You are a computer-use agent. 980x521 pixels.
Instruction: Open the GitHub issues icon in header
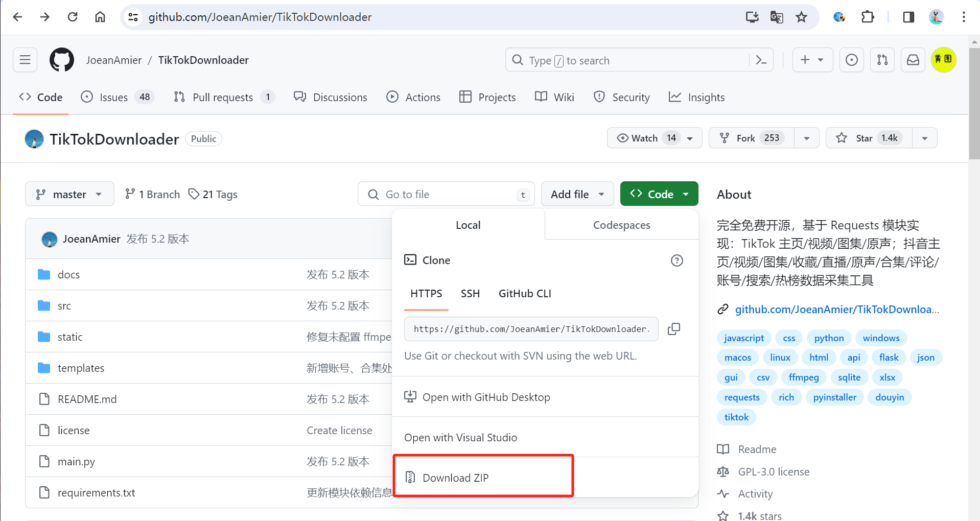click(x=852, y=60)
